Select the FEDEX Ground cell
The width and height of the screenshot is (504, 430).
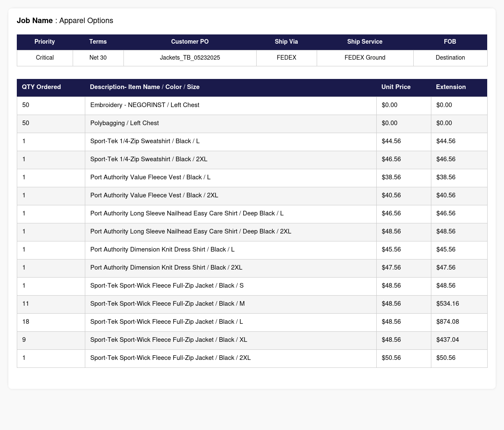[x=365, y=58]
